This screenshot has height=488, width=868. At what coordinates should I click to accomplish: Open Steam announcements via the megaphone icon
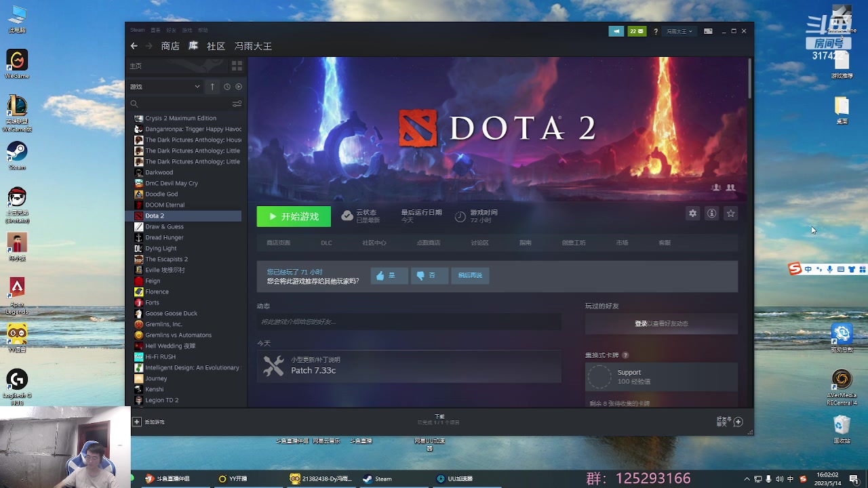[x=616, y=31]
